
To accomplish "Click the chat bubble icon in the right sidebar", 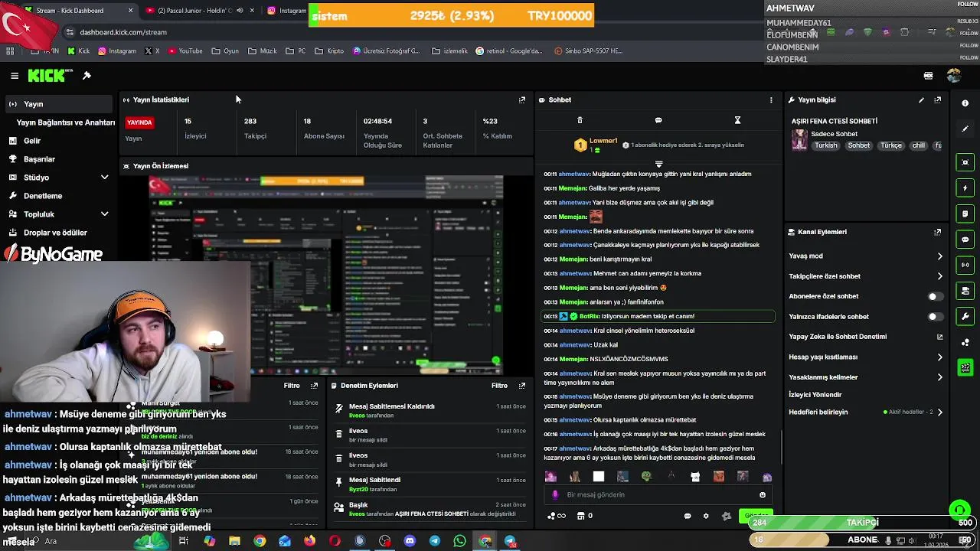I will point(965,240).
